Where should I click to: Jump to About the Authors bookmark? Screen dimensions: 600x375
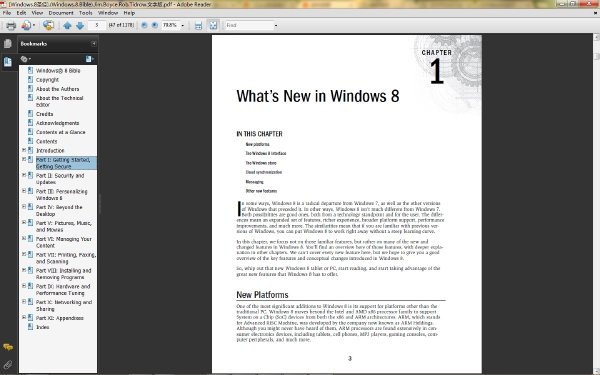(x=57, y=89)
